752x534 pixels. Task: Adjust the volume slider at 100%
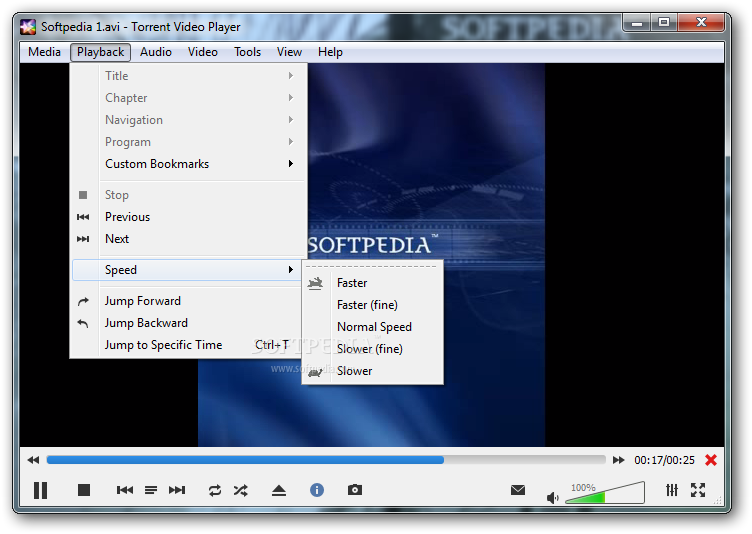coord(605,493)
